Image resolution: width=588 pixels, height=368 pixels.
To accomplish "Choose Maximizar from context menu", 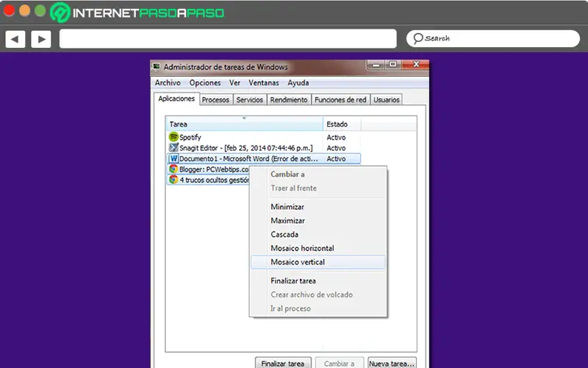I will pos(318,221).
